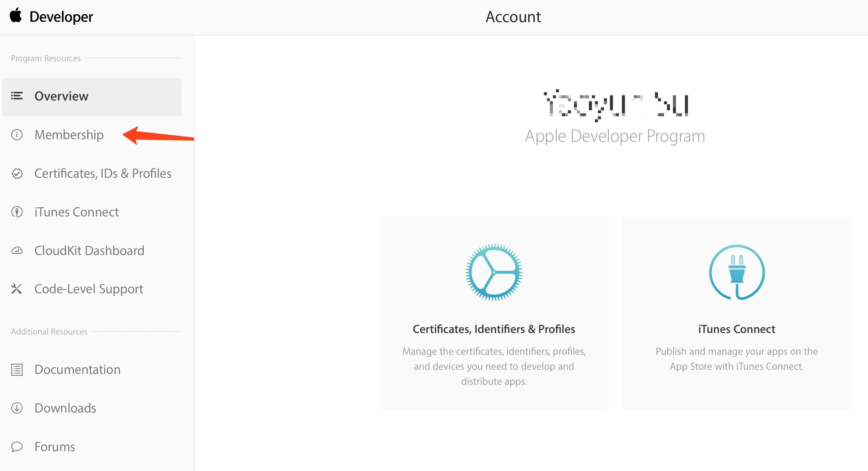Open iTunes Connect from the sidebar
Viewport: 868px width, 471px height.
click(x=77, y=212)
